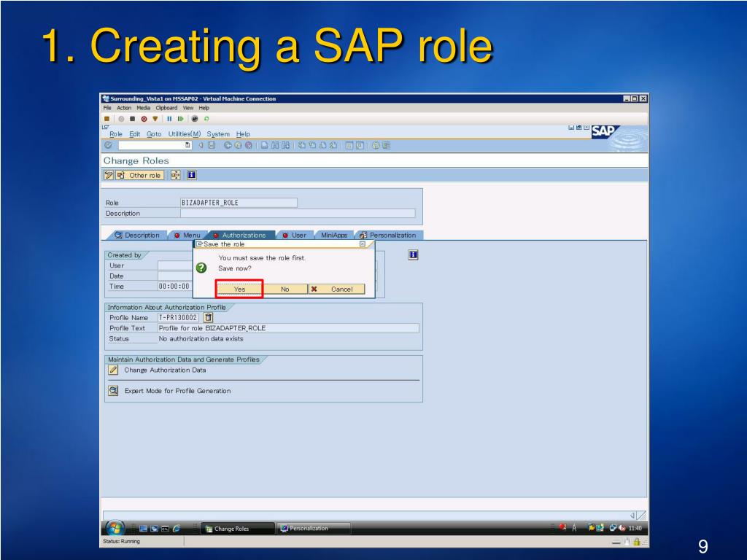
Task: Switch to the Description tab
Action: [137, 236]
